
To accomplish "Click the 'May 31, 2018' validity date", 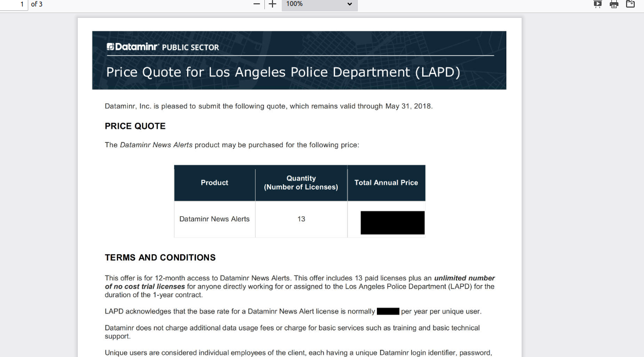I will point(408,107).
